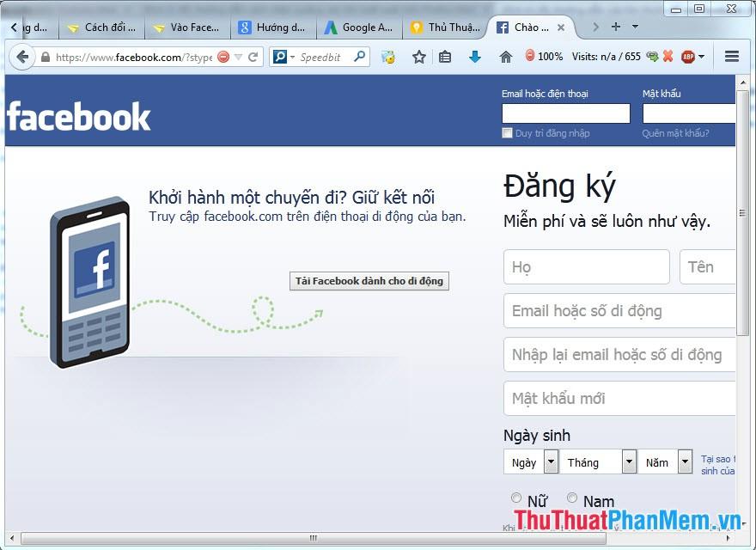The width and height of the screenshot is (756, 550).
Task: Switch to the 'Vào Face...' tab
Action: tap(187, 27)
